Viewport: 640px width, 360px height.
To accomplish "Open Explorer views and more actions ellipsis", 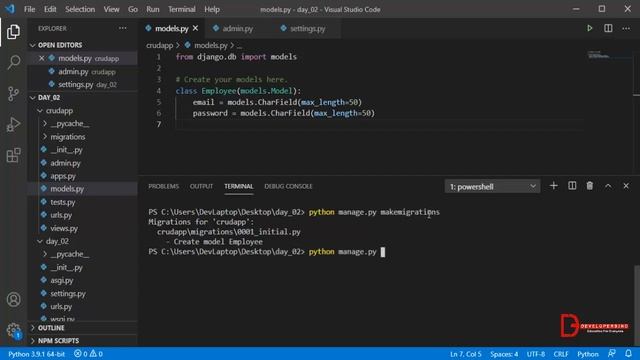I will point(123,28).
